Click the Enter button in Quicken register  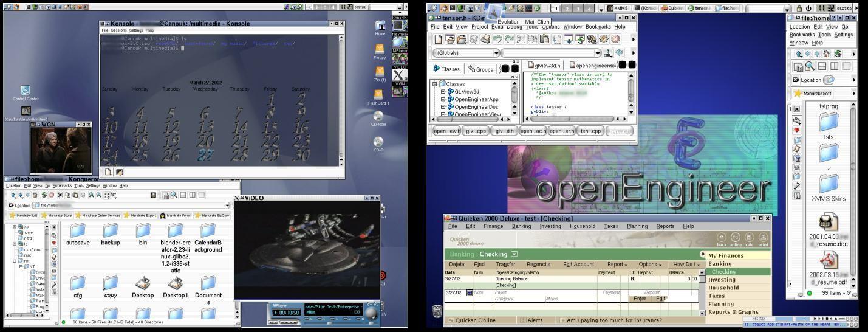(640, 299)
